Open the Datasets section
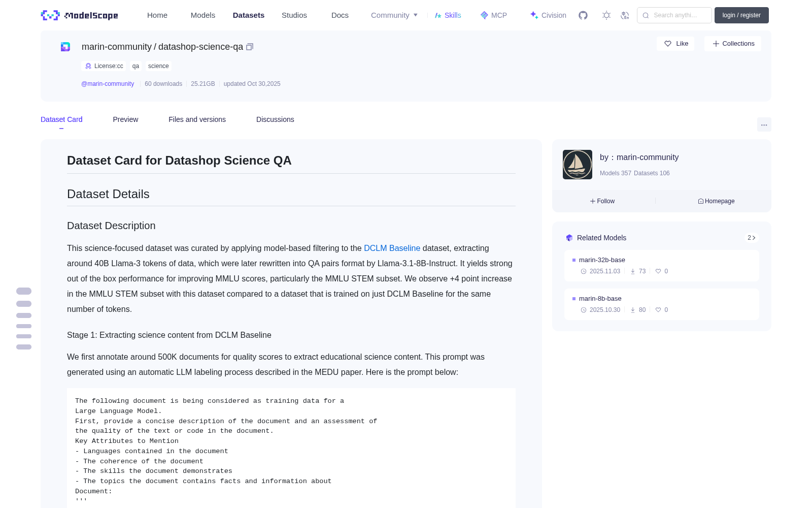 click(x=249, y=15)
